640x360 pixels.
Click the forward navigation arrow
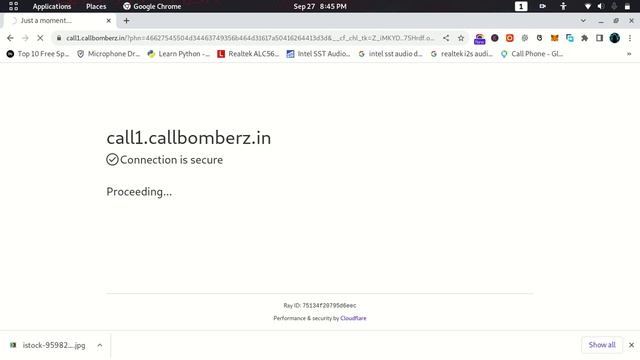coord(25,38)
